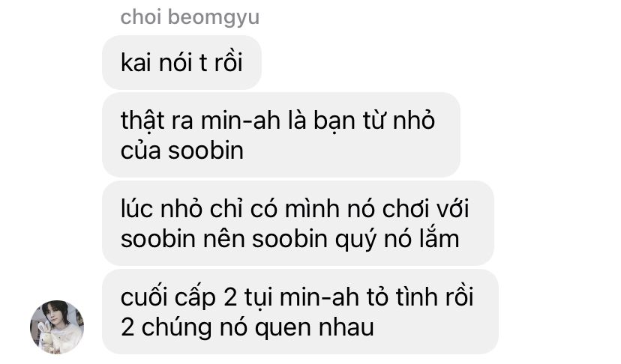The height and width of the screenshot is (364, 621).
Task: Click "lắm" ending the third message
Action: (x=442, y=239)
